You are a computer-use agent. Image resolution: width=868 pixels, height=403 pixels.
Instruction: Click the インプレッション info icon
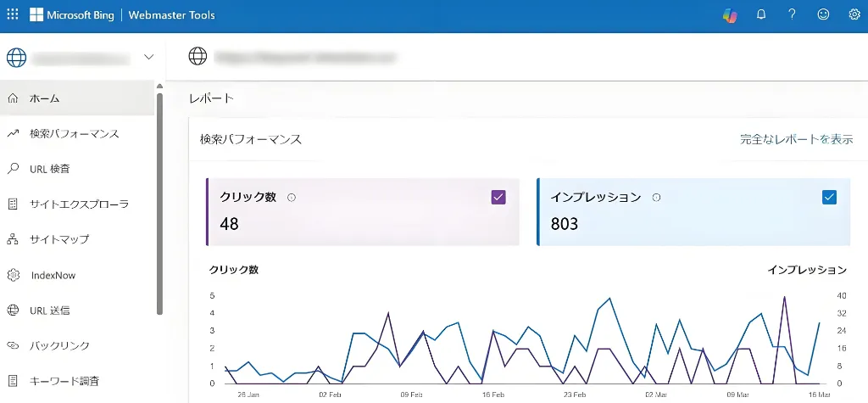656,198
